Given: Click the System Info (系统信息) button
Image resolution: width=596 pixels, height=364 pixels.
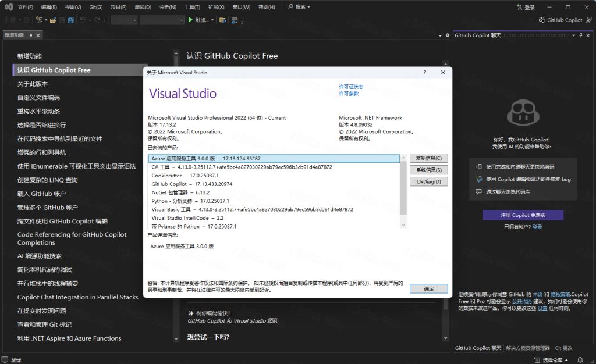Looking at the screenshot, I should [429, 170].
